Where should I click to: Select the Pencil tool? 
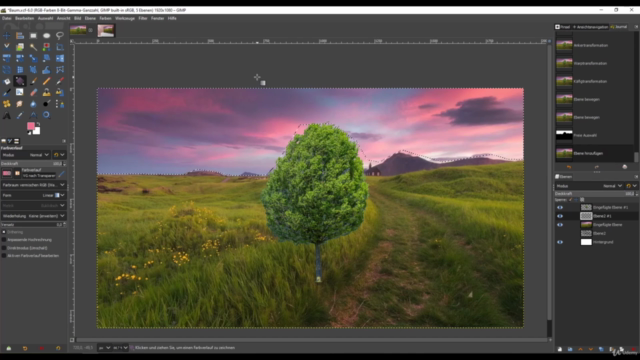coord(47,81)
